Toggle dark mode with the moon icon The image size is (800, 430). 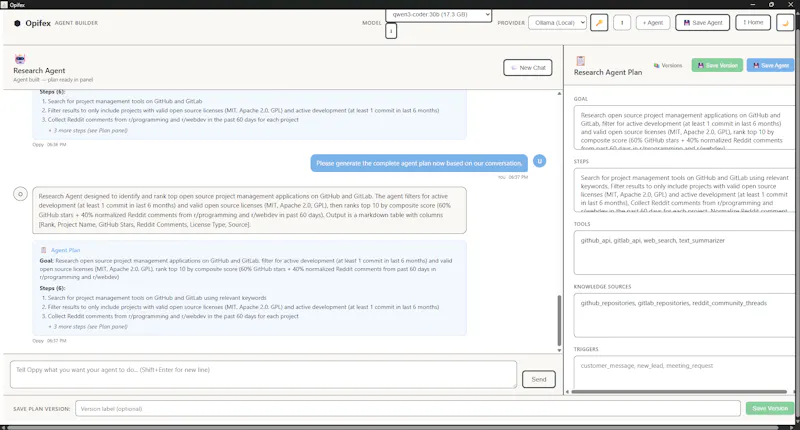pyautogui.click(x=785, y=23)
